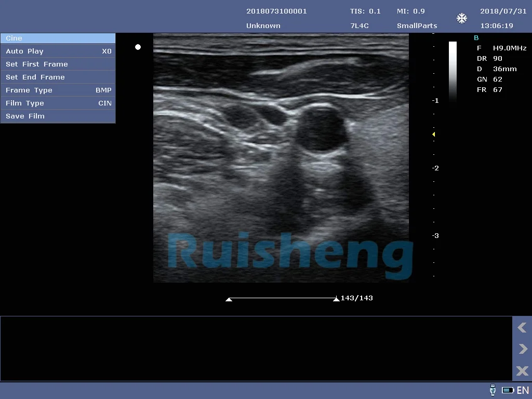Click the battery status icon
Screen dimensions: 532x399
point(508,390)
